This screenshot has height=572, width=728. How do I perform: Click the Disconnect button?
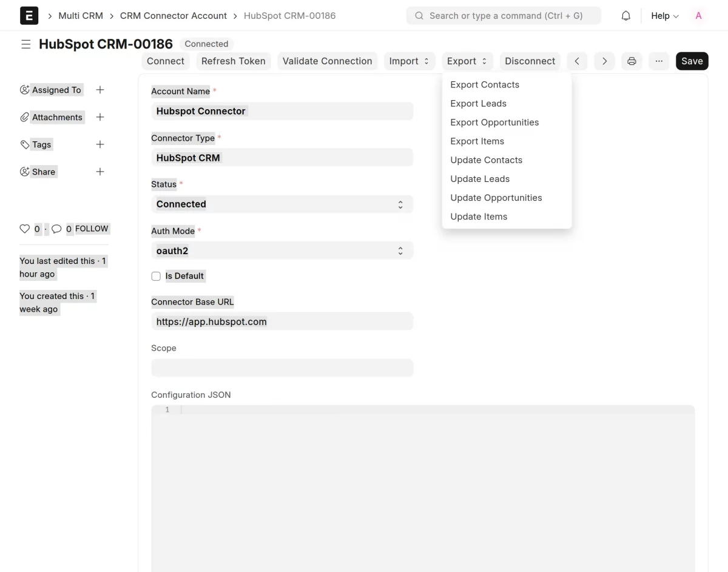[530, 61]
